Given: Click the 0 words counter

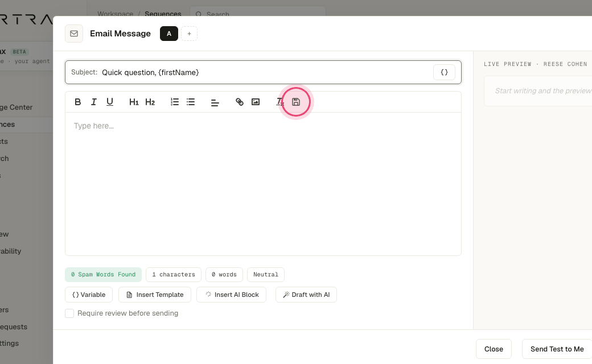Looking at the screenshot, I should click(x=224, y=274).
